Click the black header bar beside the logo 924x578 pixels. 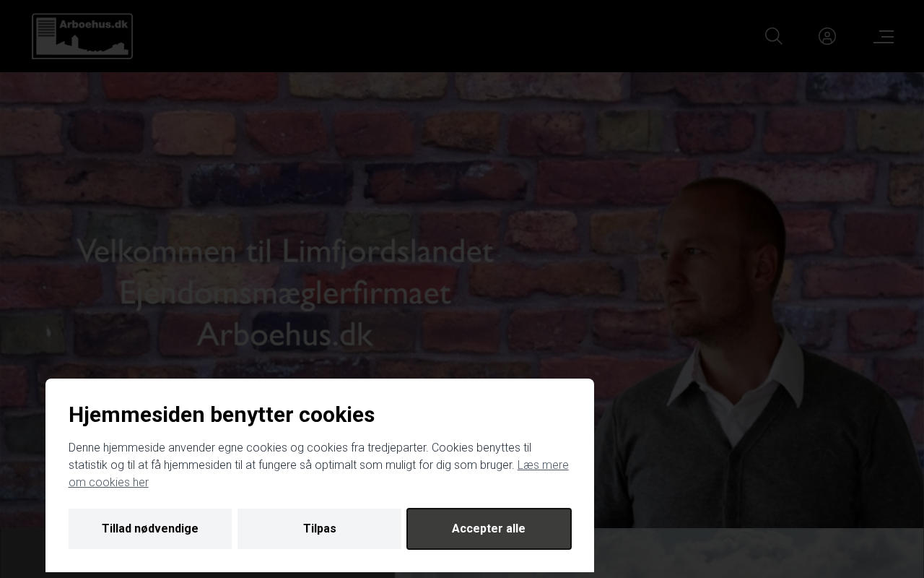coord(448,36)
